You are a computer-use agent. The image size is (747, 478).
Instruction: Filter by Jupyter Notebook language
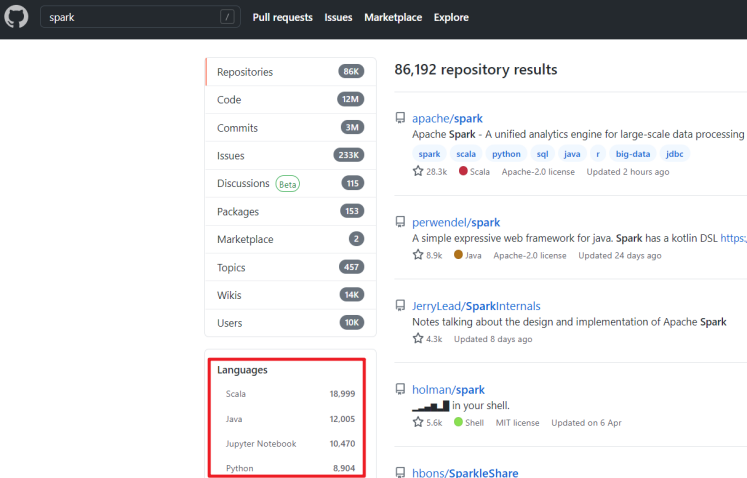(290, 444)
